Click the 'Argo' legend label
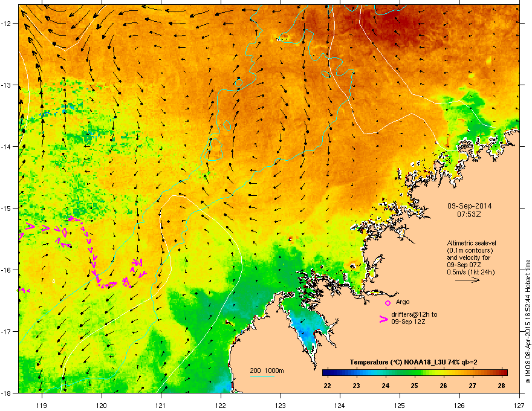 pyautogui.click(x=403, y=302)
